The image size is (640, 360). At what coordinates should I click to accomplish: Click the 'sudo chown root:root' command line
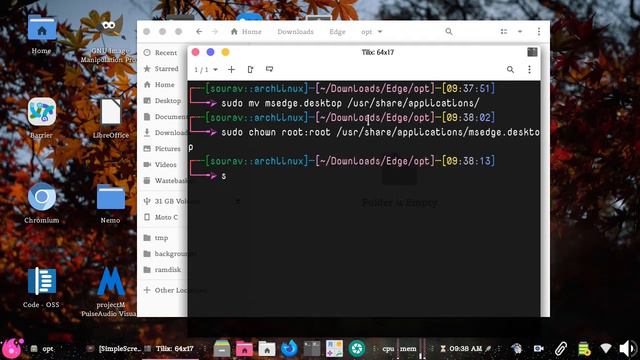pyautogui.click(x=380, y=132)
